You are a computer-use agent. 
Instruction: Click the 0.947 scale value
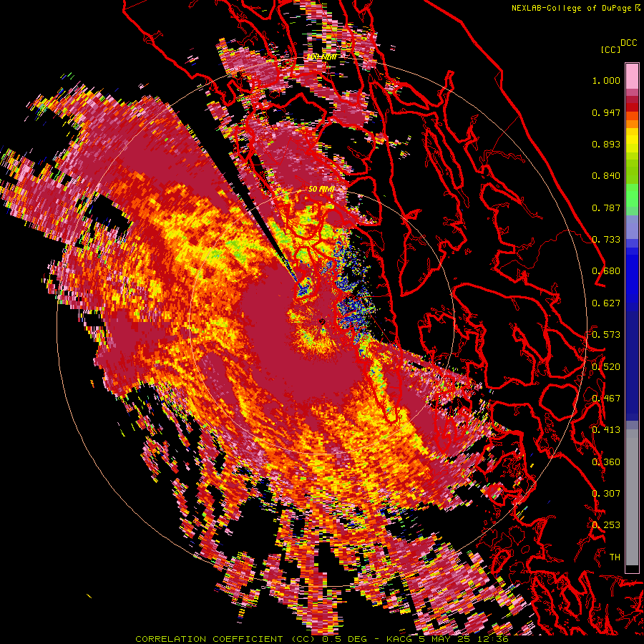(606, 112)
